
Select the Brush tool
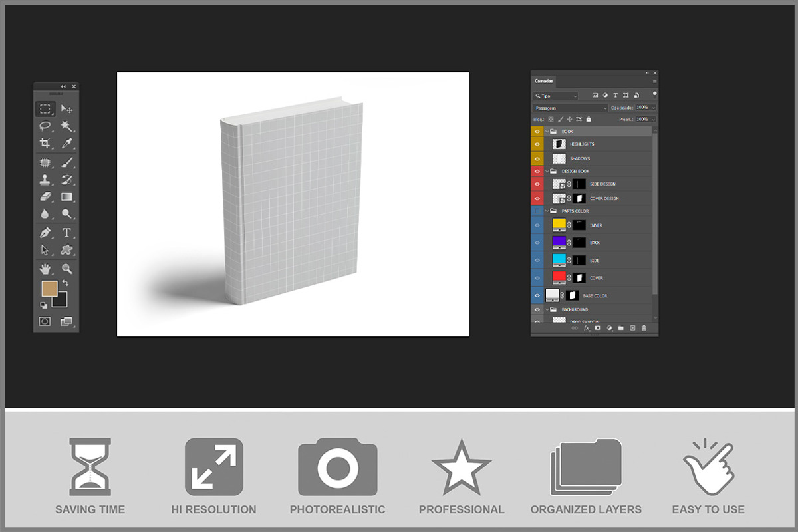67,162
